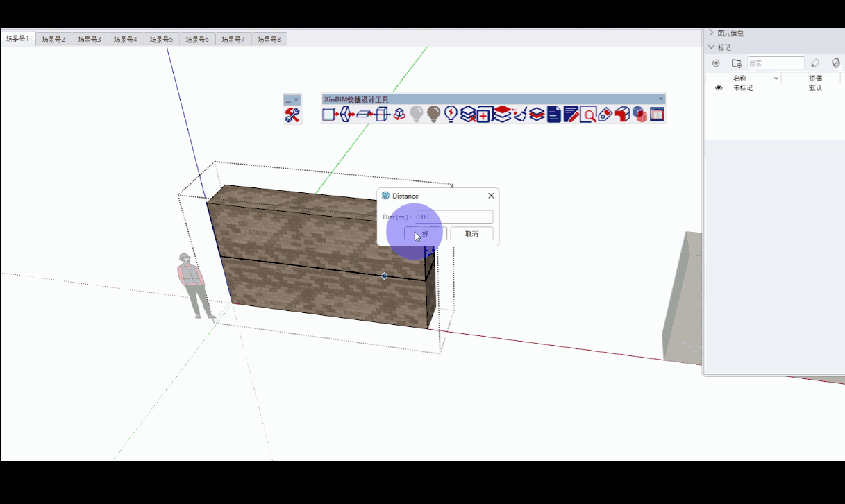Expand the 图元信息 panel
This screenshot has width=845, height=504.
(711, 33)
